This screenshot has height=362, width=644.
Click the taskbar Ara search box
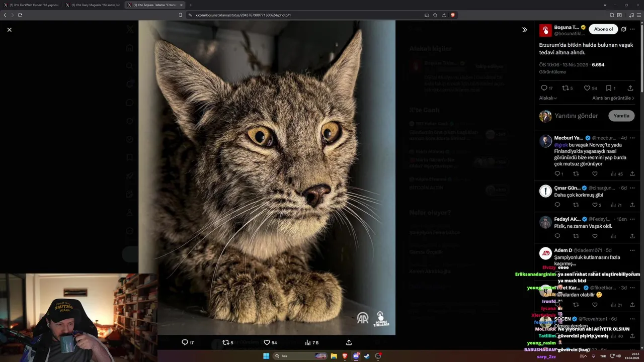point(300,356)
